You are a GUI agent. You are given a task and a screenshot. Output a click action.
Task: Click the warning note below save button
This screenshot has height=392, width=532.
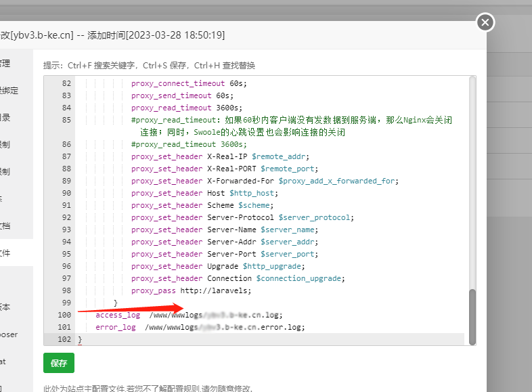148,388
